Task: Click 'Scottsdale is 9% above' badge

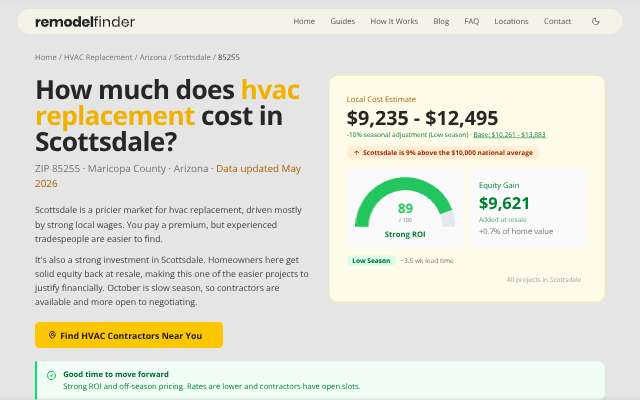Action: pyautogui.click(x=443, y=153)
